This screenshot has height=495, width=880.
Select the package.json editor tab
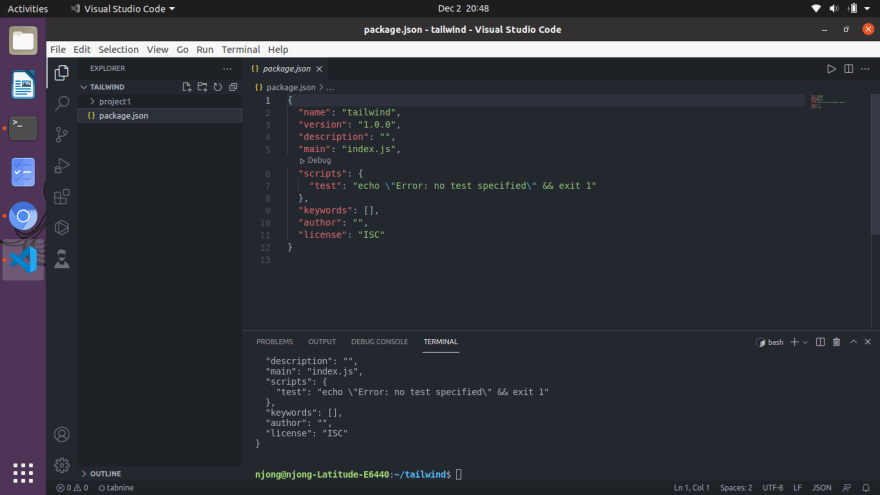coord(287,68)
